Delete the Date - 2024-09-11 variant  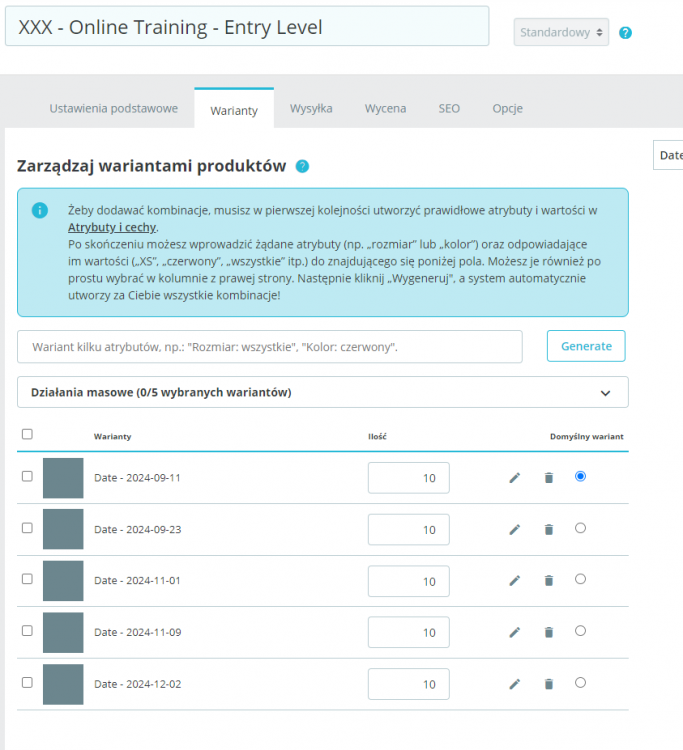pyautogui.click(x=548, y=478)
